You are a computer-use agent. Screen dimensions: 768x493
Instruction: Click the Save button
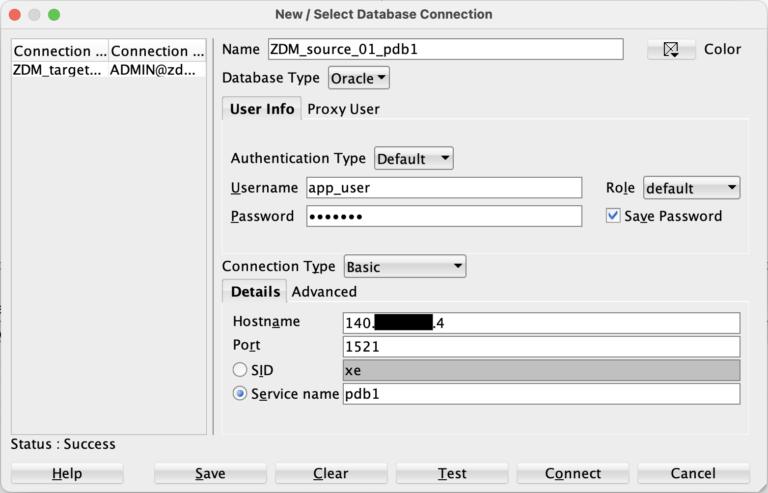click(210, 473)
